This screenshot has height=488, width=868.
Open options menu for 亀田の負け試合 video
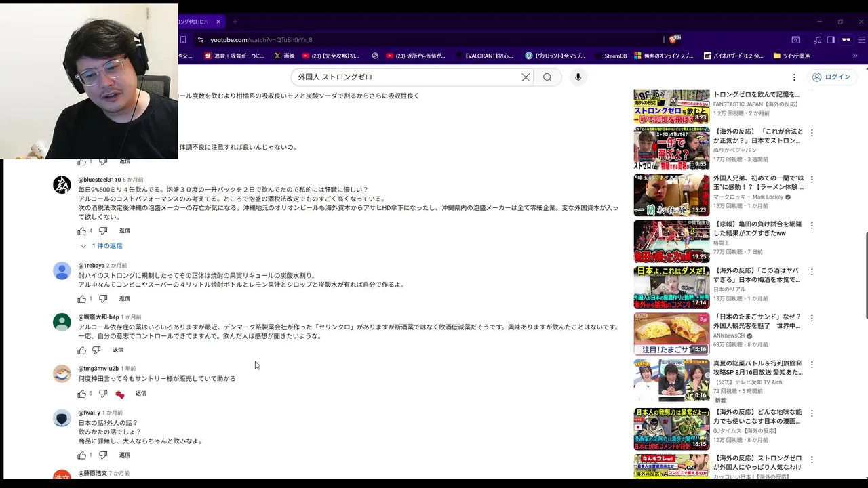coord(812,226)
